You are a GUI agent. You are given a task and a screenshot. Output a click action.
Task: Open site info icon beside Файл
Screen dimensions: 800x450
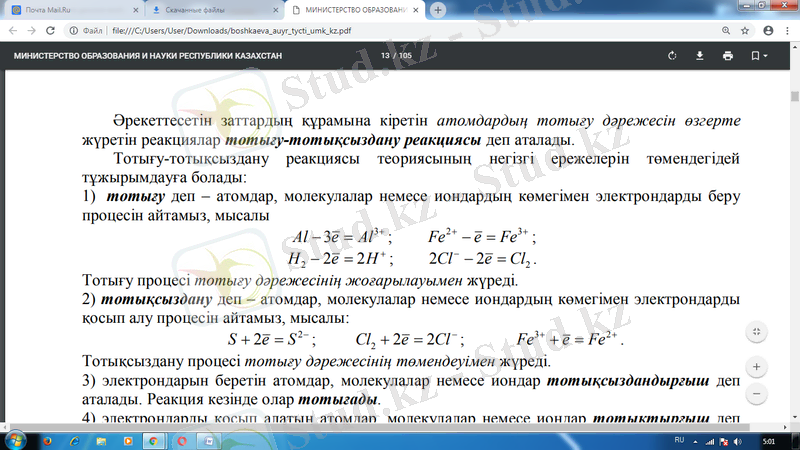coord(73,31)
